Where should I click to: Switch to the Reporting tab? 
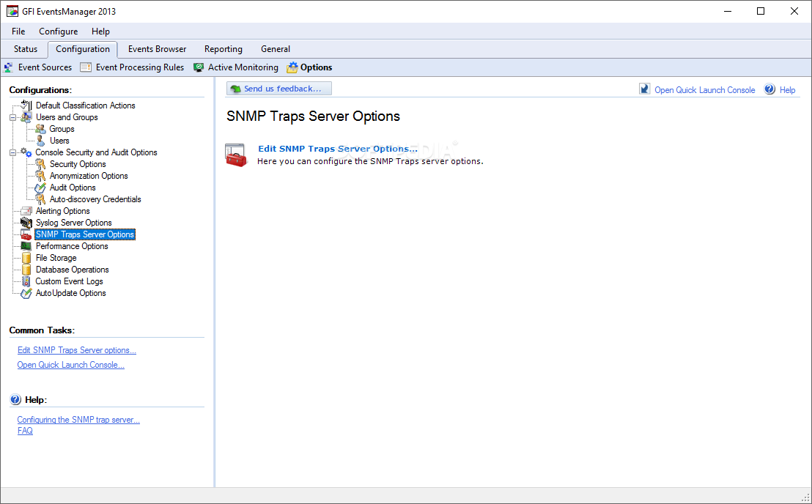pos(224,49)
